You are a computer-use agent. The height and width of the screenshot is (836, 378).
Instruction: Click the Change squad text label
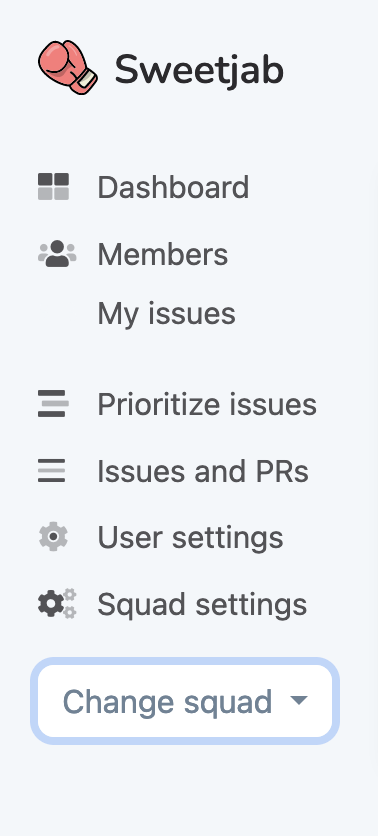click(167, 702)
